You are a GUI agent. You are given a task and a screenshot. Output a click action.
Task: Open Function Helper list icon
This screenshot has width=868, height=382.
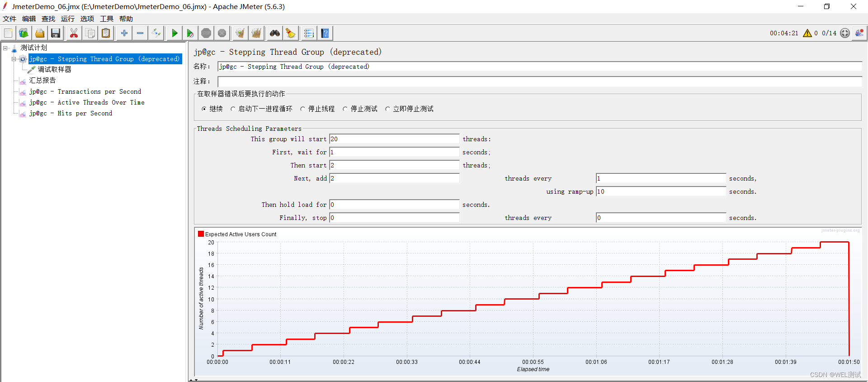click(309, 33)
